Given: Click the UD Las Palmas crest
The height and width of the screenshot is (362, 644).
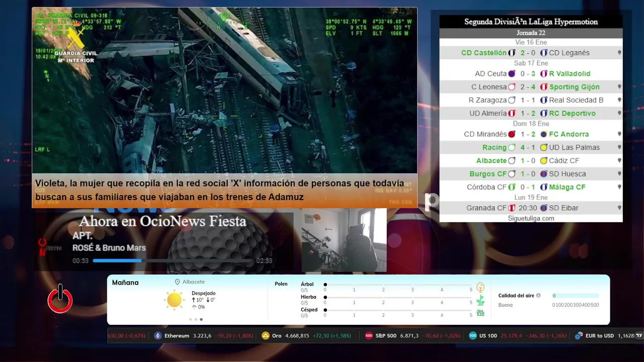Looking at the screenshot, I should [x=544, y=147].
